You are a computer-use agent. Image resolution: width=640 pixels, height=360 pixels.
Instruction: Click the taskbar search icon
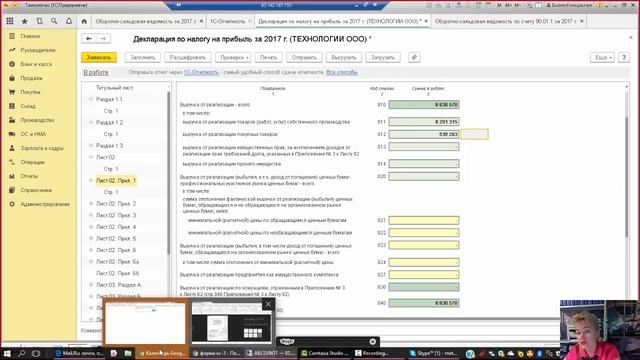[22, 353]
